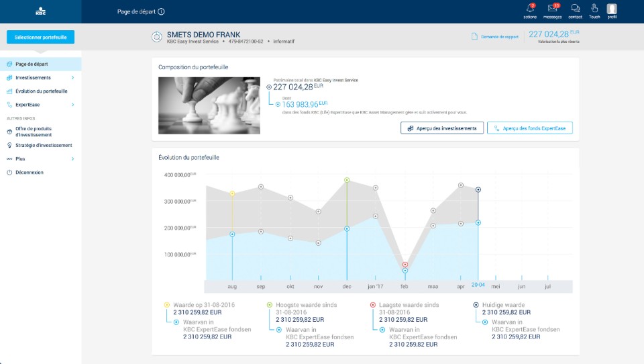The image size is (644, 364).
Task: Click info icon beside Page de départ title
Action: (162, 11)
